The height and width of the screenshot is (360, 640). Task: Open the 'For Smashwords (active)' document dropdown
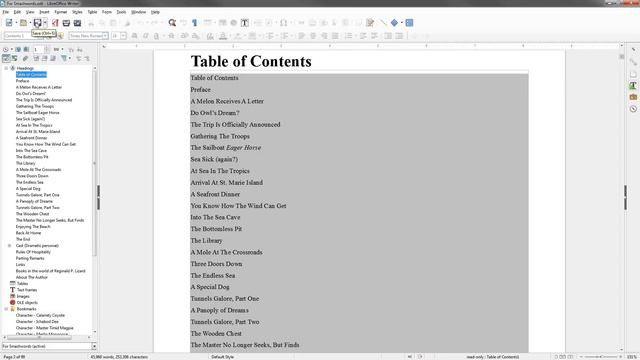[94, 346]
